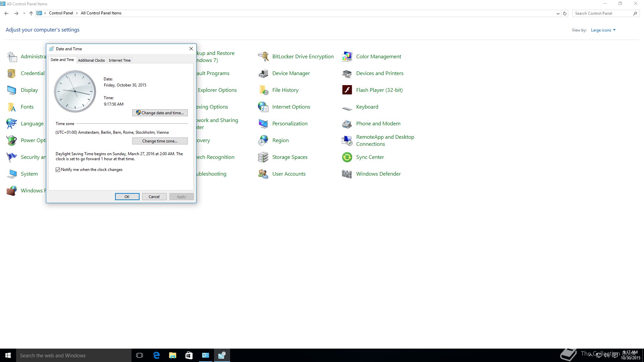Viewport: 644px width, 362px height.
Task: Open the Flash Player (32-bit) icon
Action: (x=347, y=90)
